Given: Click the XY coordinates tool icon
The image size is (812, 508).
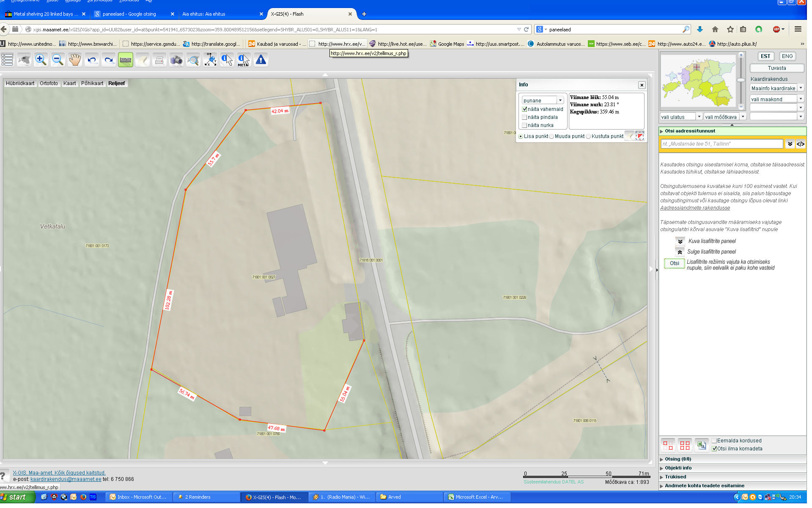Looking at the screenshot, I should click(210, 60).
